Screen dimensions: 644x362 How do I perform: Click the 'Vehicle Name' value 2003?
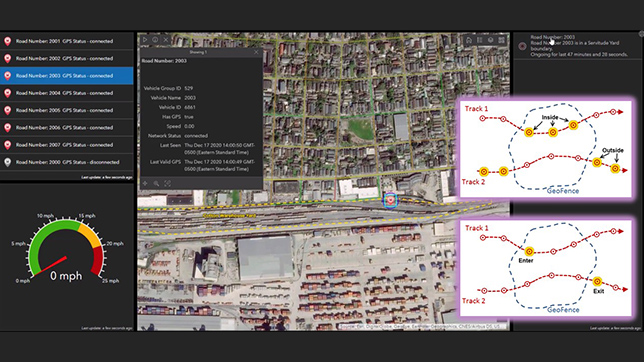pyautogui.click(x=190, y=98)
